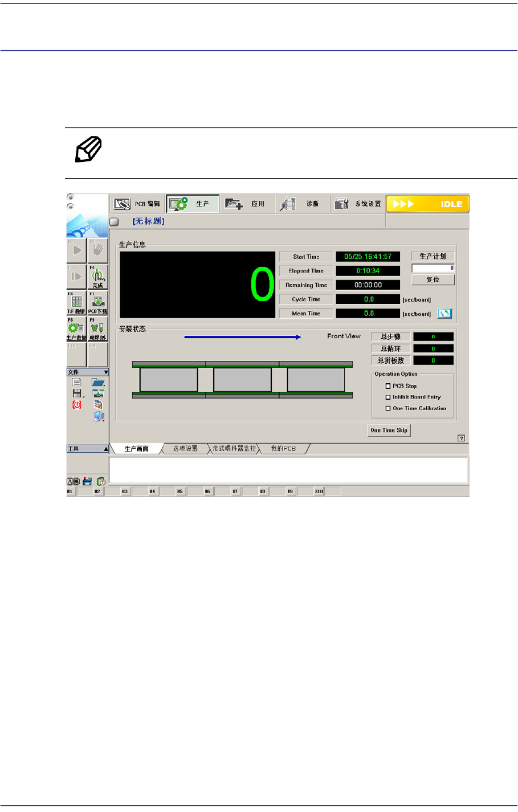Click the 总拼板数 label button
Viewport: 518px width, 812px height.
391,361
